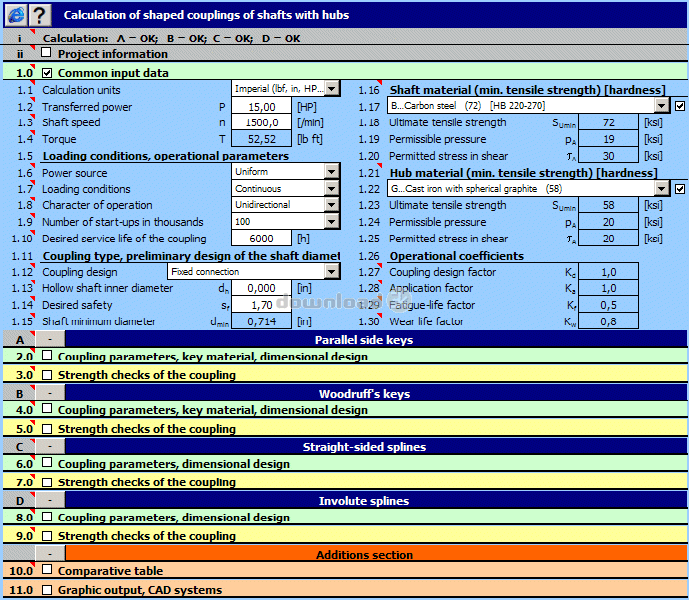Open the Calculation units dropdown
This screenshot has width=689, height=600.
332,89
